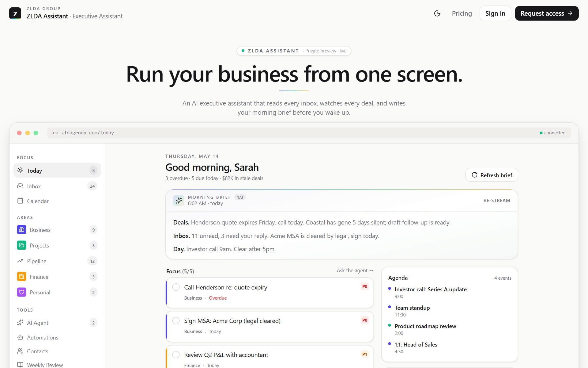Click the Pipeline trend arrow icon

[20, 261]
